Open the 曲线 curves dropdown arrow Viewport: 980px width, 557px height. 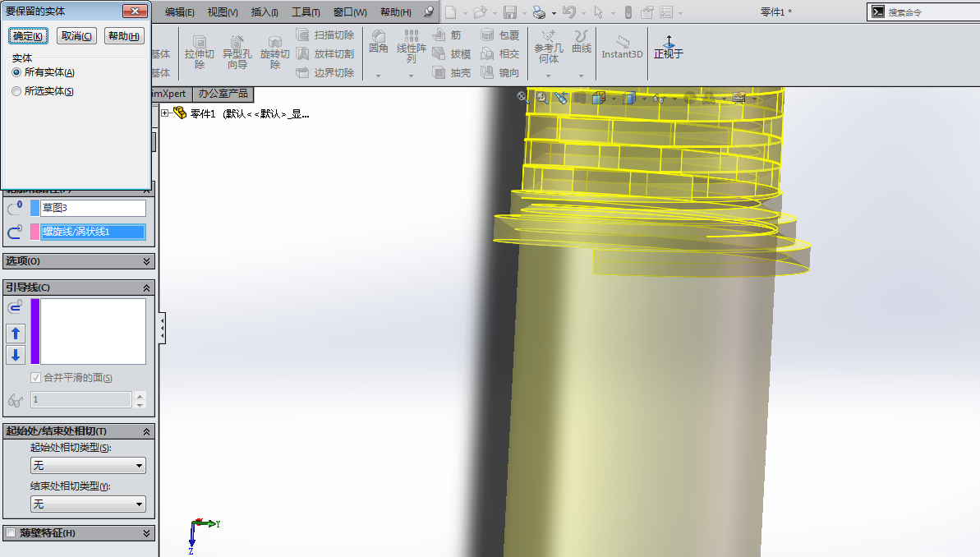click(x=582, y=76)
